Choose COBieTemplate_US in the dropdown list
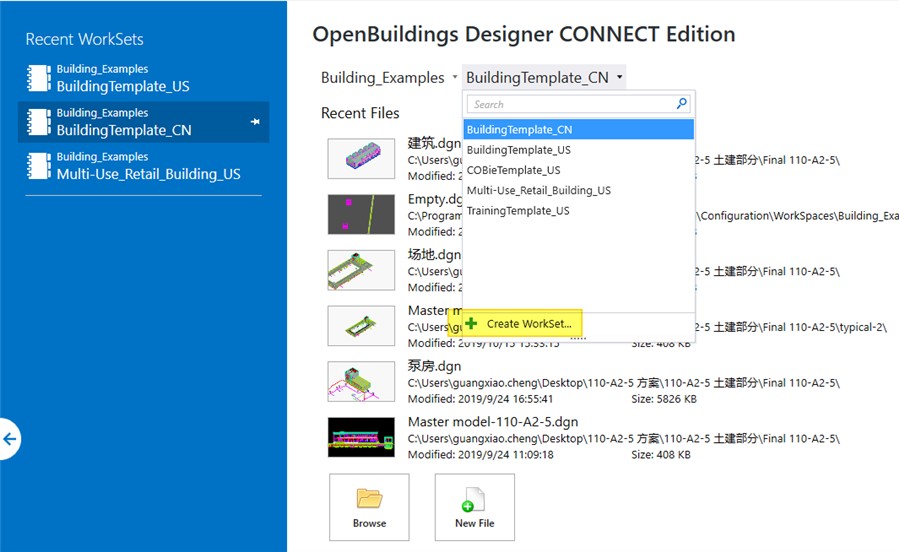The height and width of the screenshot is (552, 899). [x=579, y=170]
